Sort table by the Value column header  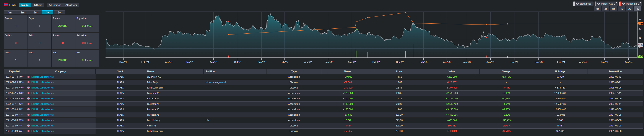[452, 71]
